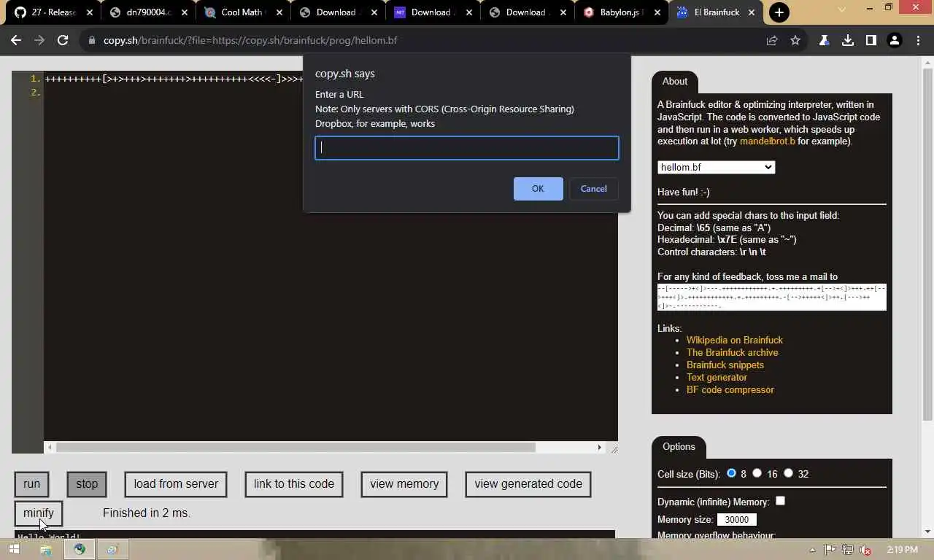Open File Explorer from the taskbar
This screenshot has height=560, width=934.
coord(46,550)
